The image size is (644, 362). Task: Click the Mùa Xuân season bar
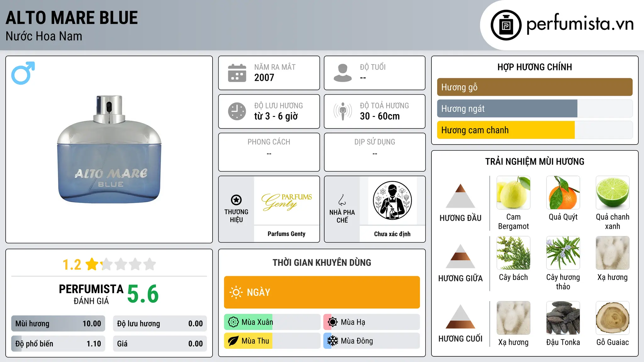click(272, 322)
